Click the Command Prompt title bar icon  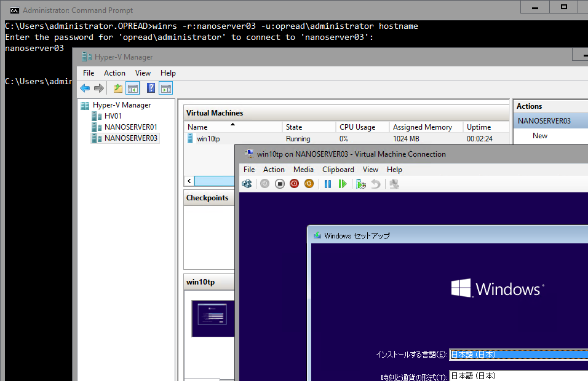point(15,10)
